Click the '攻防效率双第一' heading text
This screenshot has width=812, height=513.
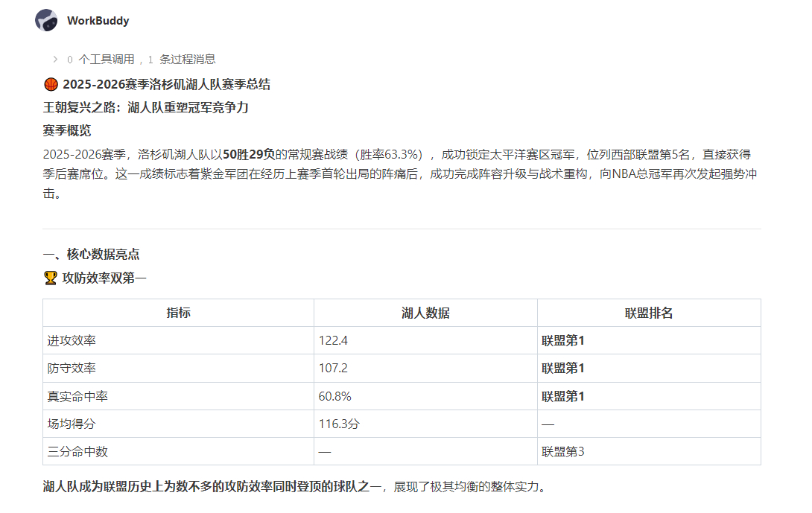104,278
